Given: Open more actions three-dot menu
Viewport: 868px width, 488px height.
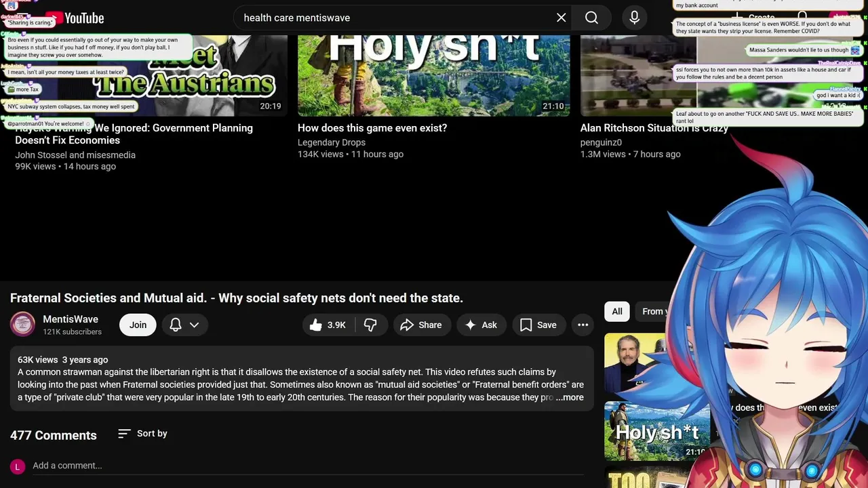Looking at the screenshot, I should tap(583, 325).
